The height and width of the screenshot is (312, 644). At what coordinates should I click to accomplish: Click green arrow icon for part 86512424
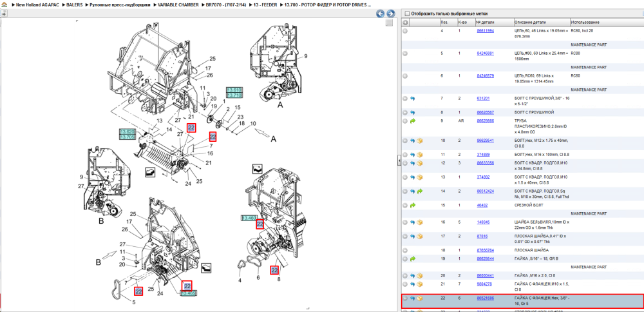point(420,191)
